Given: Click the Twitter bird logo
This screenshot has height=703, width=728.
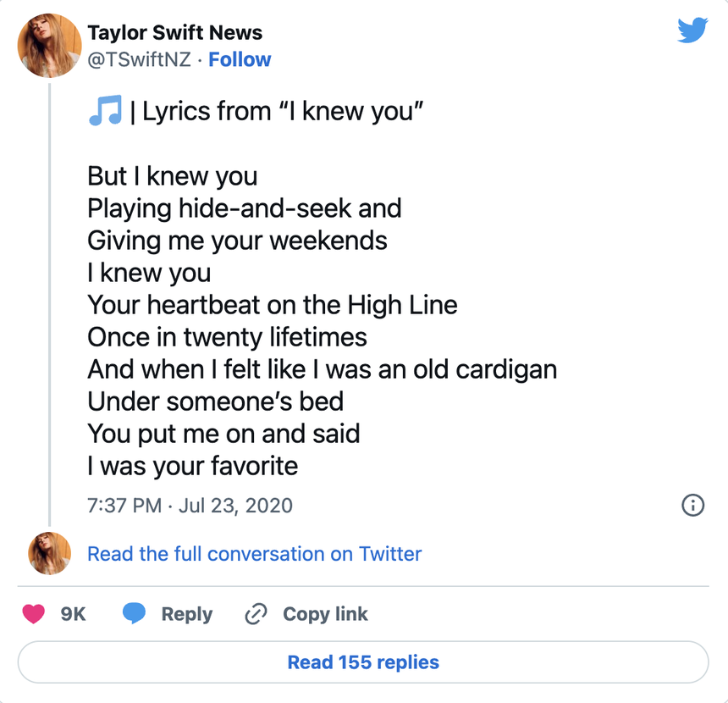Looking at the screenshot, I should tap(693, 30).
